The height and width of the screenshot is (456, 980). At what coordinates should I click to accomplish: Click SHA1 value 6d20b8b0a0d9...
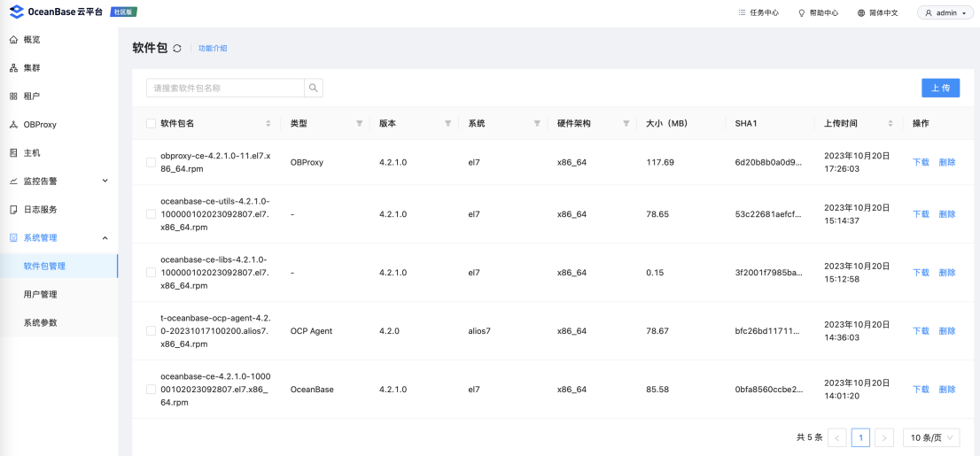(768, 162)
